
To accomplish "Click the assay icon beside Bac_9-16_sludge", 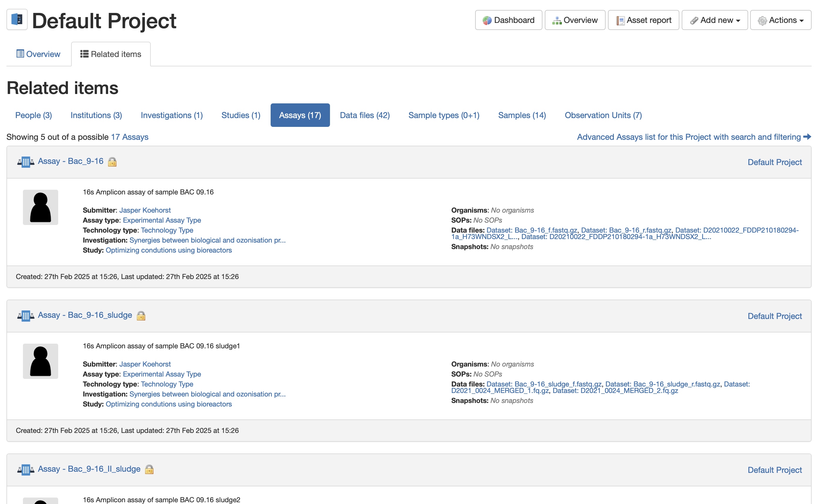I will 26,316.
